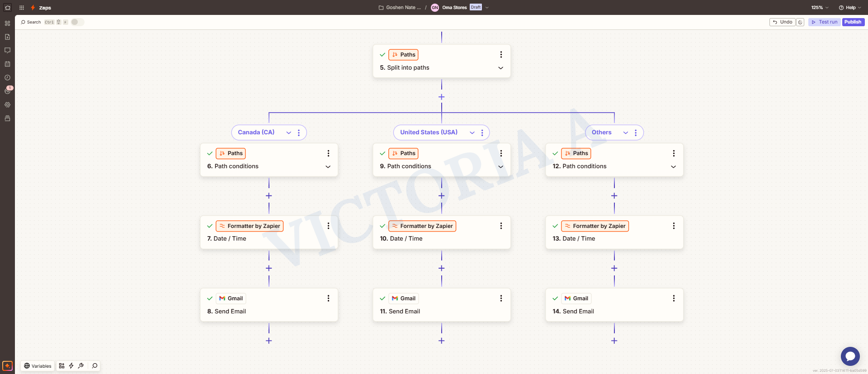Expand the Others path chevron
The width and height of the screenshot is (868, 374).
coord(626,133)
